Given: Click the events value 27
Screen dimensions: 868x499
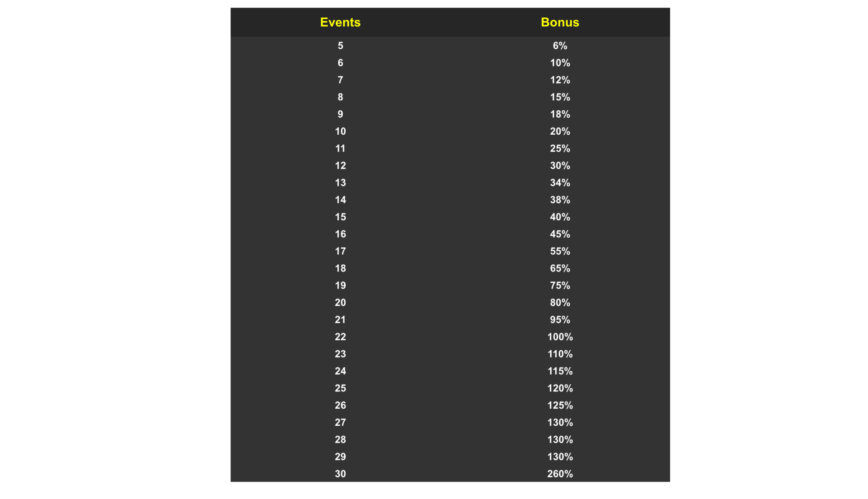Looking at the screenshot, I should click(x=340, y=422).
